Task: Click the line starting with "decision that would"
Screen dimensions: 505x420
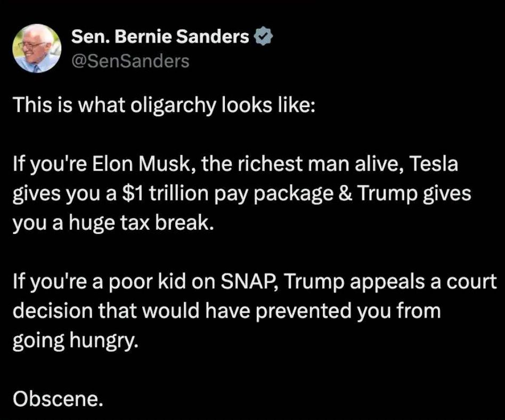Action: click(227, 311)
